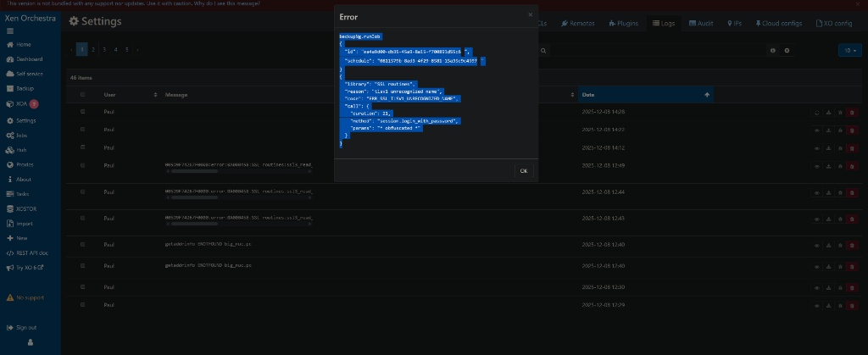
Task: Switch to the Plugins tab
Action: pyautogui.click(x=622, y=23)
